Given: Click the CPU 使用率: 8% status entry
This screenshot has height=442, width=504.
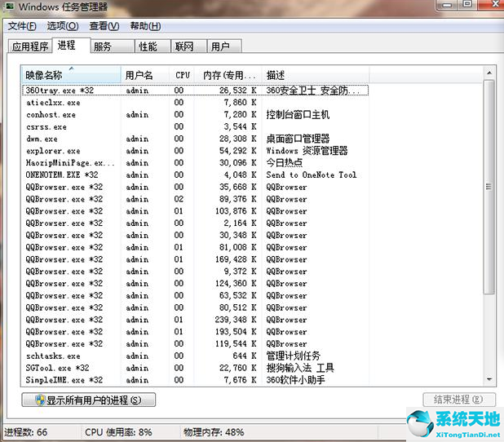Looking at the screenshot, I should [x=118, y=432].
